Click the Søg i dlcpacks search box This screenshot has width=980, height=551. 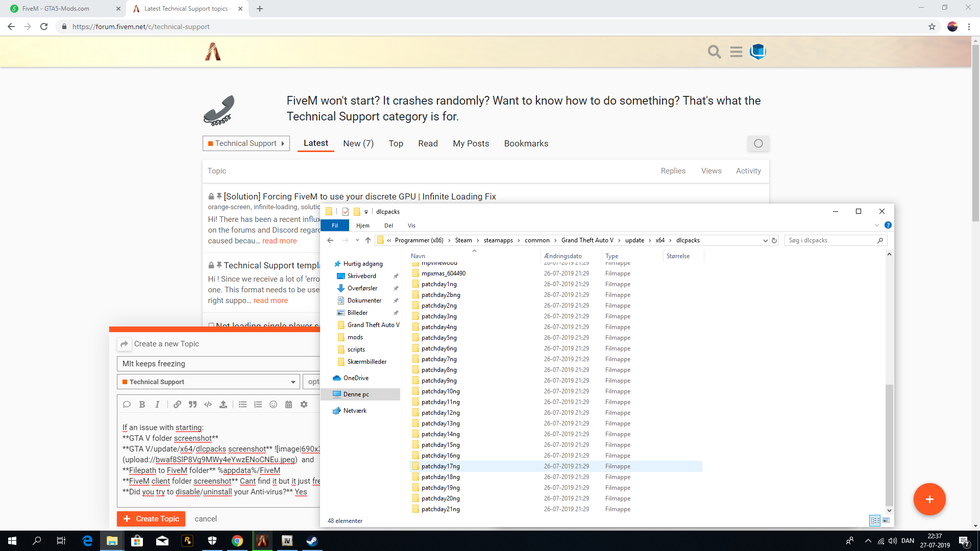[836, 240]
